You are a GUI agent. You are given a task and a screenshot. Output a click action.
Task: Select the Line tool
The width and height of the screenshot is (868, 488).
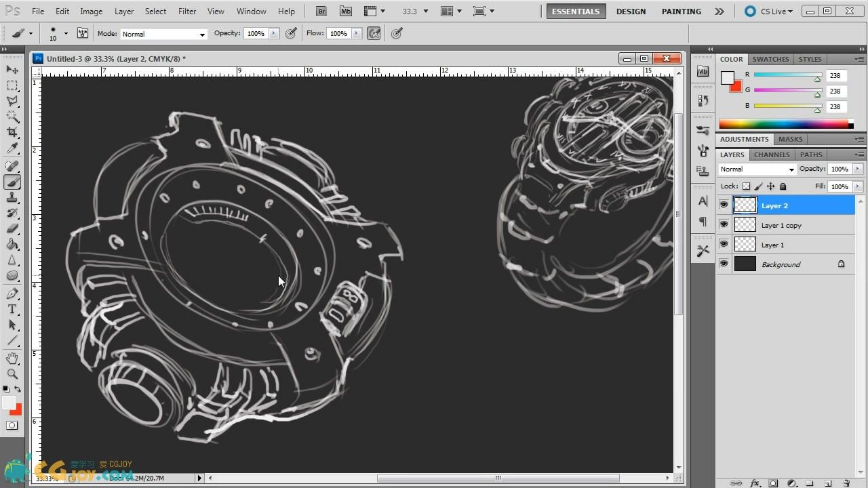12,340
